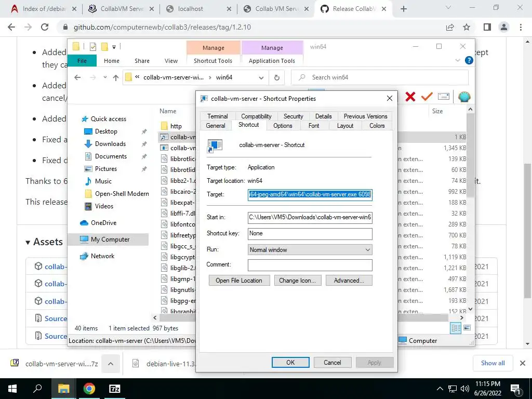The image size is (532, 399).
Task: Switch to details view icon in Explorer status bar
Action: point(456,328)
